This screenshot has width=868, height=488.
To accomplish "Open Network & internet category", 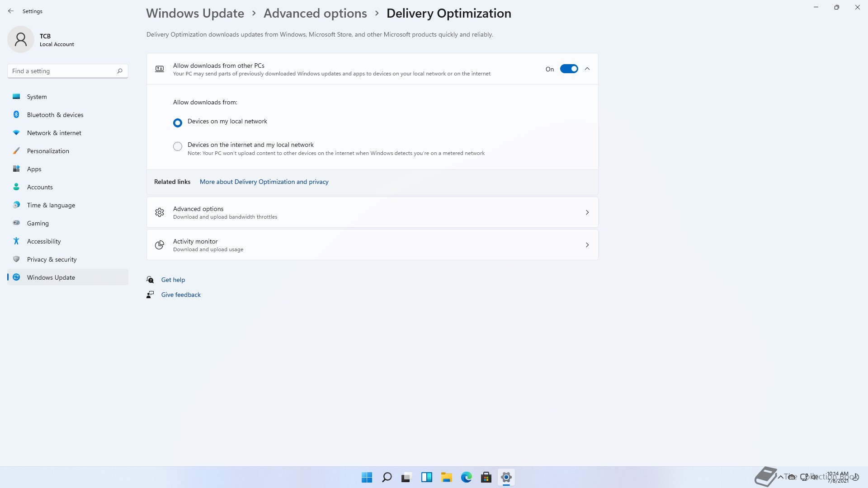I will click(68, 132).
